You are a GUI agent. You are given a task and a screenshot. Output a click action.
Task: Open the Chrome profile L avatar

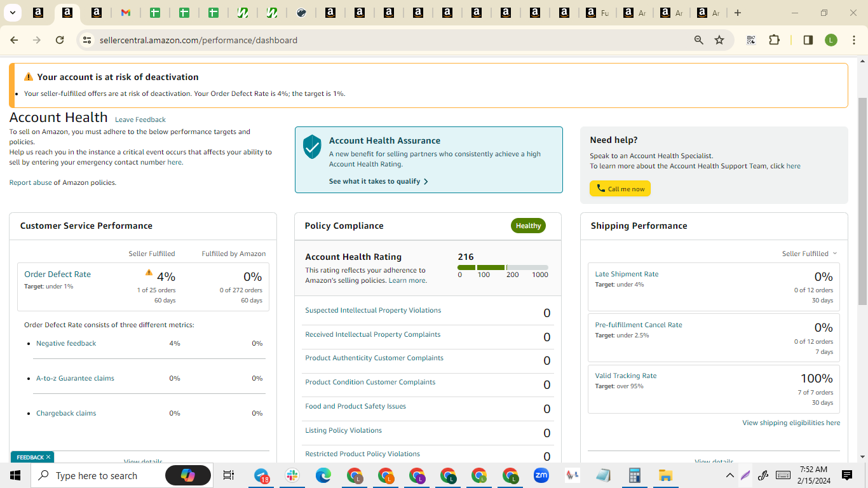831,40
